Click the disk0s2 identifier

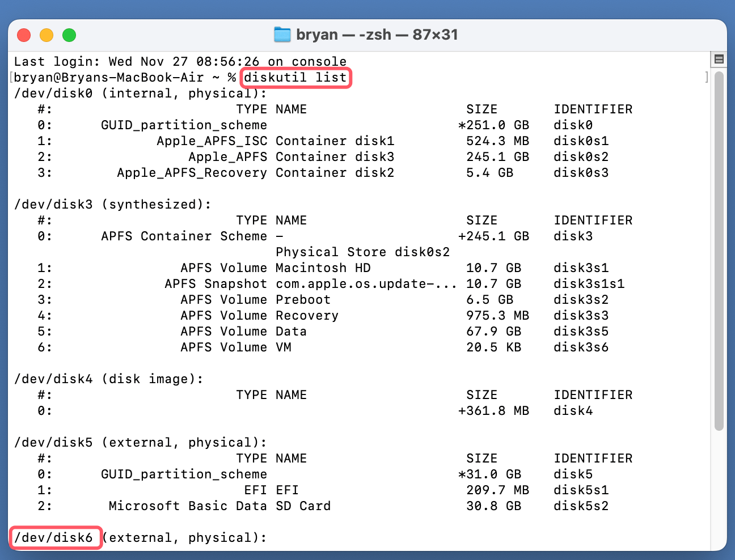(581, 156)
